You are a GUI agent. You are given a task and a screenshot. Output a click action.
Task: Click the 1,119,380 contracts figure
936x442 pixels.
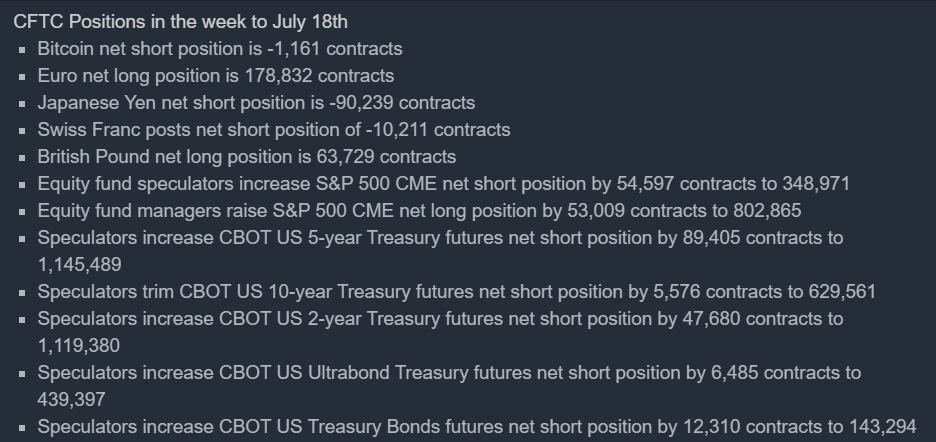coord(79,346)
